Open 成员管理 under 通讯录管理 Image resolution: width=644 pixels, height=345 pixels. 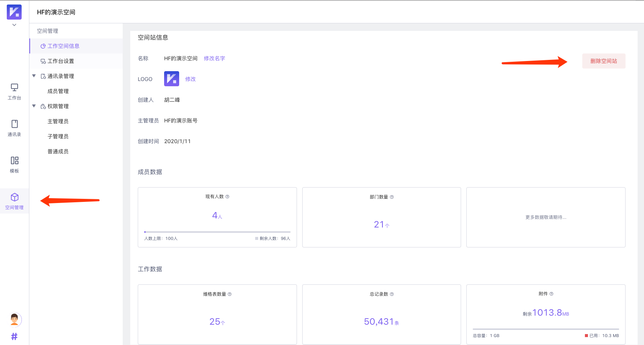tap(58, 91)
